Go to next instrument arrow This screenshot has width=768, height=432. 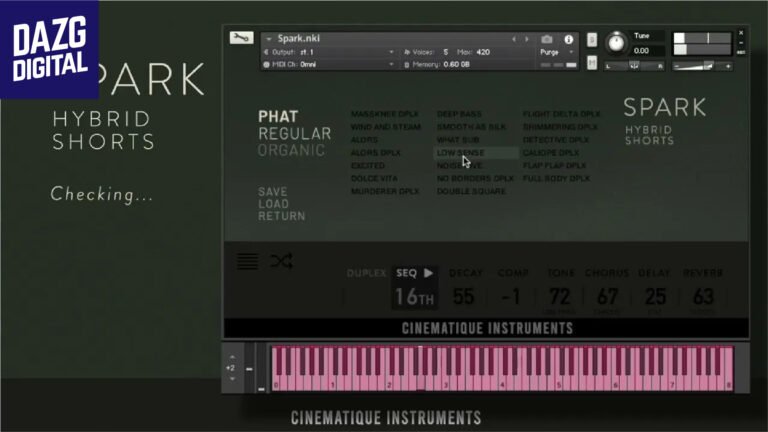click(527, 39)
